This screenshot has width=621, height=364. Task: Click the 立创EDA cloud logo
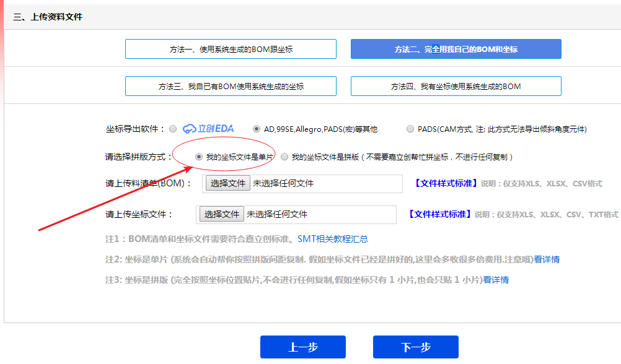coord(208,129)
